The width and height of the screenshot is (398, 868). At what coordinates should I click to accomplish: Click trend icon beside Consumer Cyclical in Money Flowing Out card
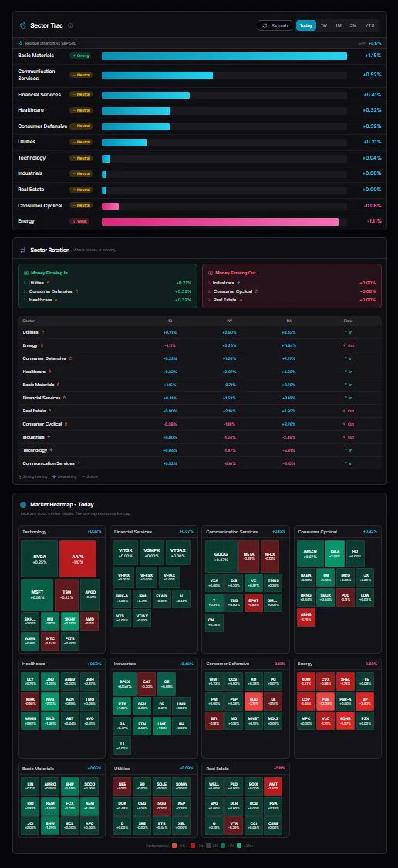point(257,291)
